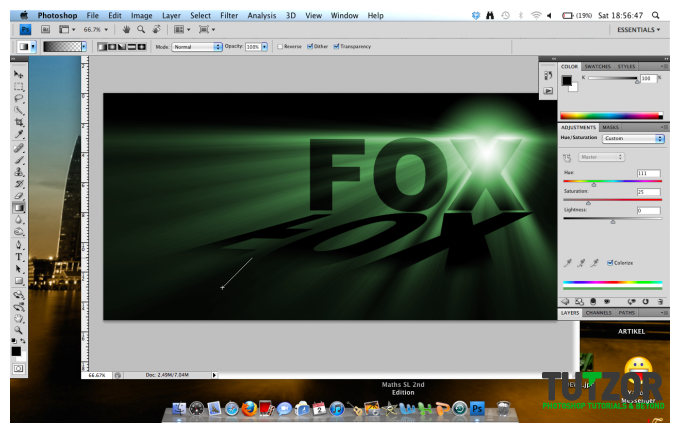The width and height of the screenshot is (680, 433).
Task: Click the foreground color swatch in Color panel
Action: point(566,80)
